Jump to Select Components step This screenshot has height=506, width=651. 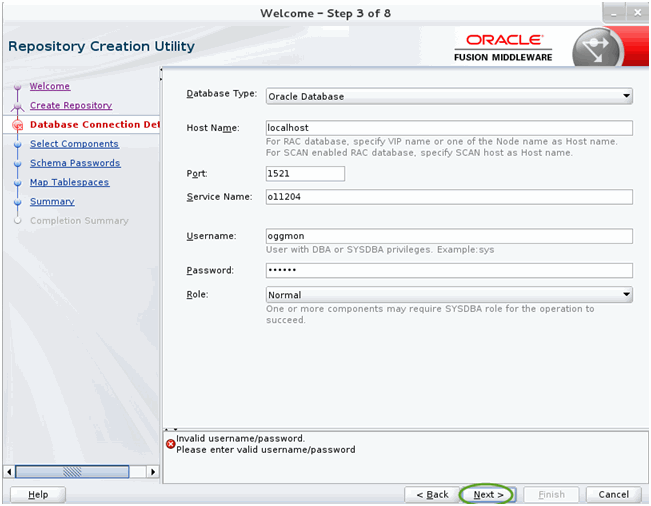click(x=74, y=144)
